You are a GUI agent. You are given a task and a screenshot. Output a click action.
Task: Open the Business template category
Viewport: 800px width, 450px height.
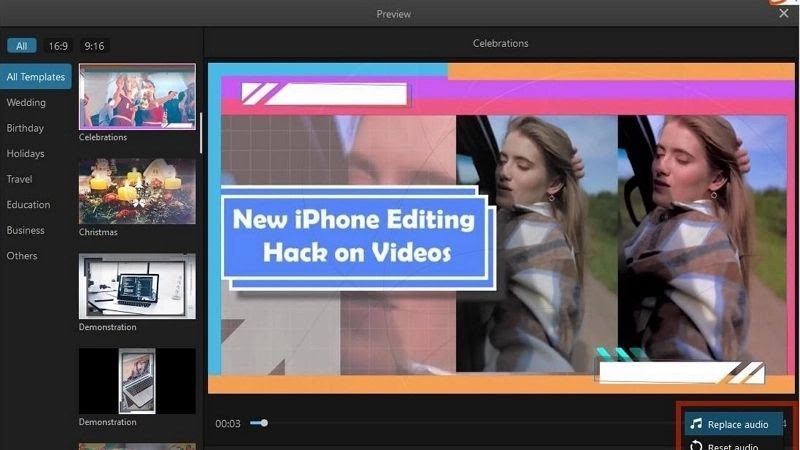click(26, 230)
